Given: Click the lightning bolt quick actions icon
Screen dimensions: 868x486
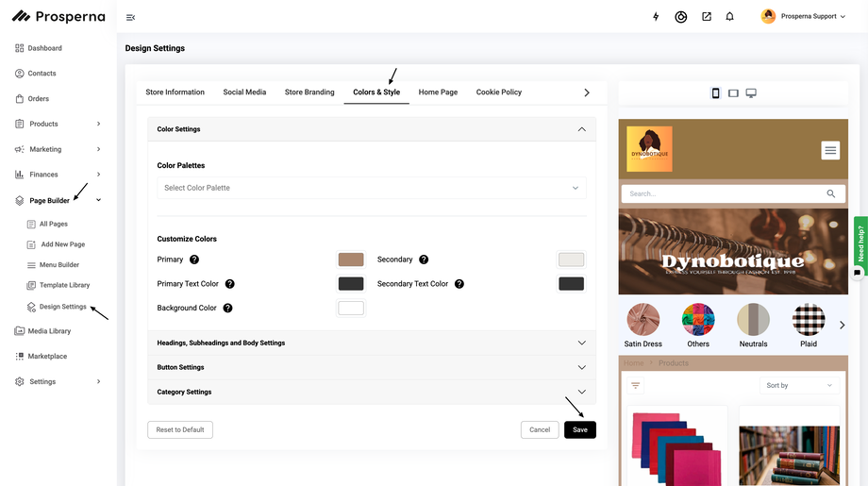Looking at the screenshot, I should 657,17.
